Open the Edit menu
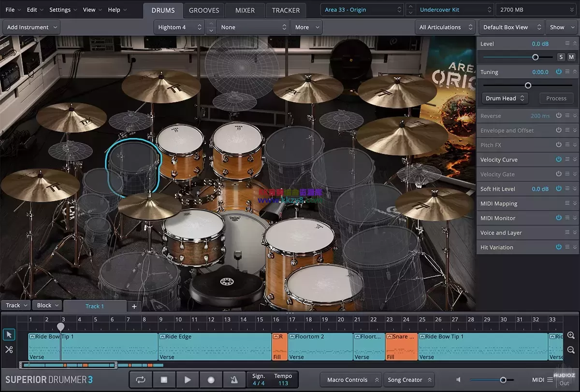Viewport: 580px width, 392px height. click(x=35, y=10)
